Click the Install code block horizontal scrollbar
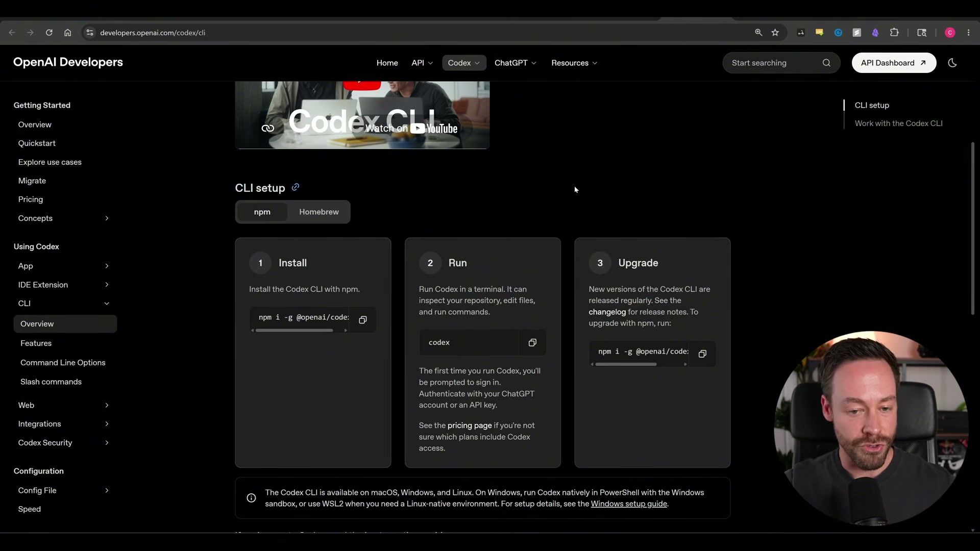This screenshot has height=551, width=980. point(295,331)
